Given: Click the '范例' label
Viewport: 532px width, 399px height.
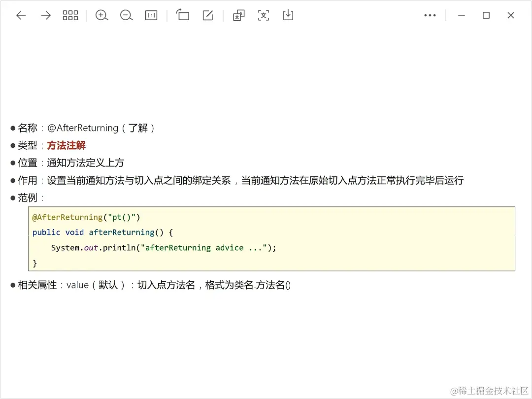Looking at the screenshot, I should (27, 198).
